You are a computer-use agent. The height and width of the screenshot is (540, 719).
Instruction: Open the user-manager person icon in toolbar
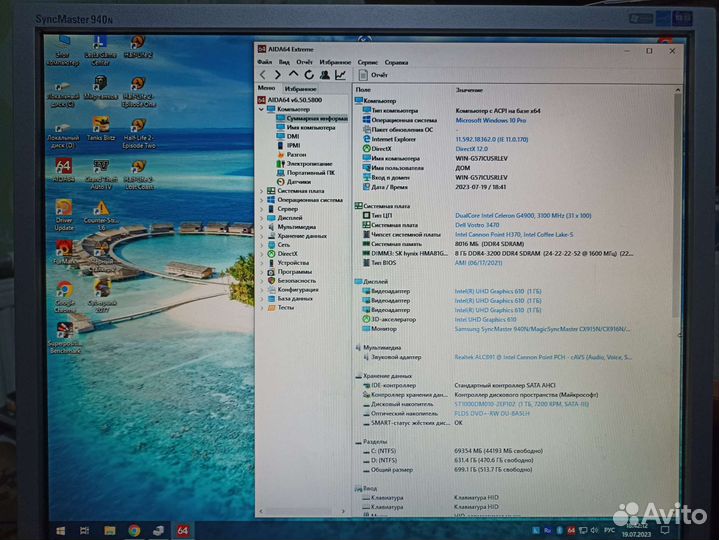coord(325,75)
